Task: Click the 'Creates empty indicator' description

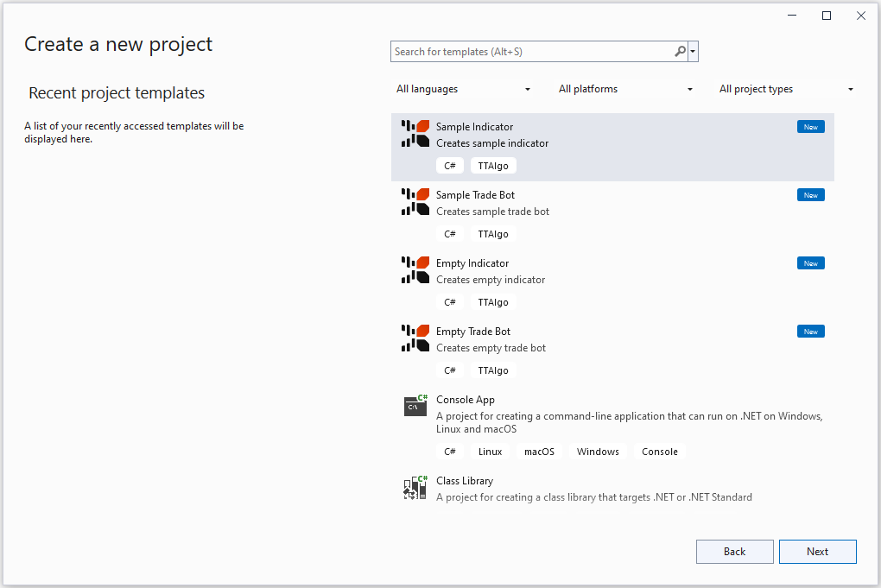Action: (491, 280)
